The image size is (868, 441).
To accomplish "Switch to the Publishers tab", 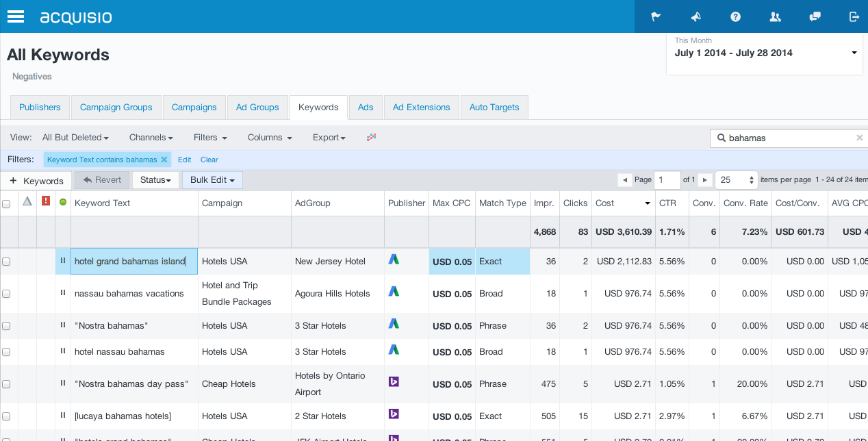I will 40,108.
